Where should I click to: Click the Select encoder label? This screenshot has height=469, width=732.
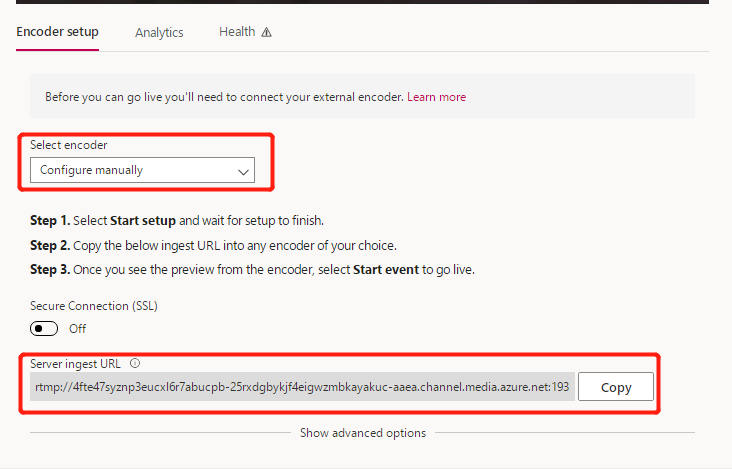pos(69,145)
